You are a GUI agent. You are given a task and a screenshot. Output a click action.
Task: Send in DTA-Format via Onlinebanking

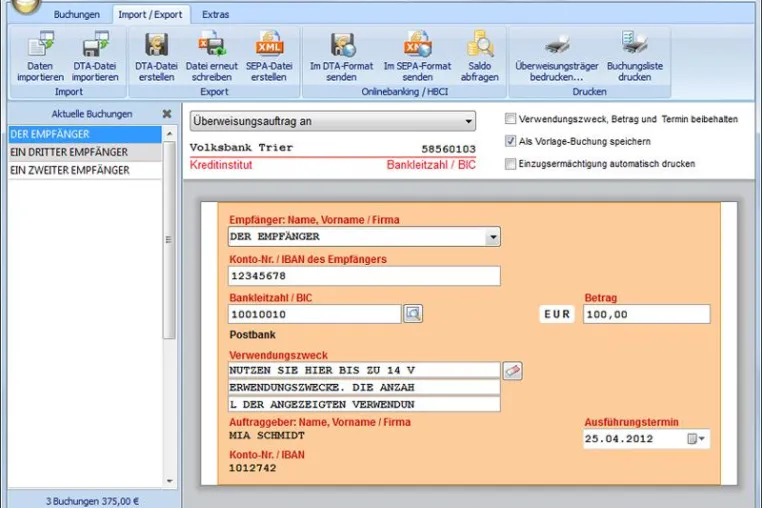coord(341,57)
